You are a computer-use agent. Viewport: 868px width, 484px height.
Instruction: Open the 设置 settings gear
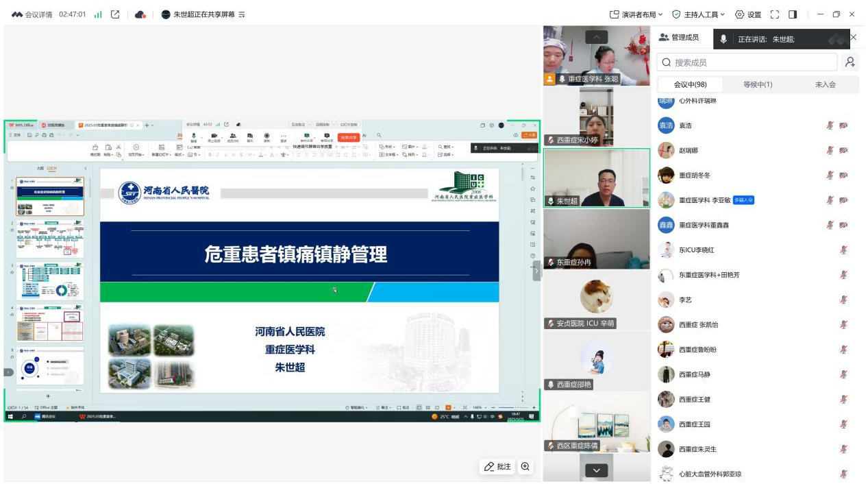(747, 14)
